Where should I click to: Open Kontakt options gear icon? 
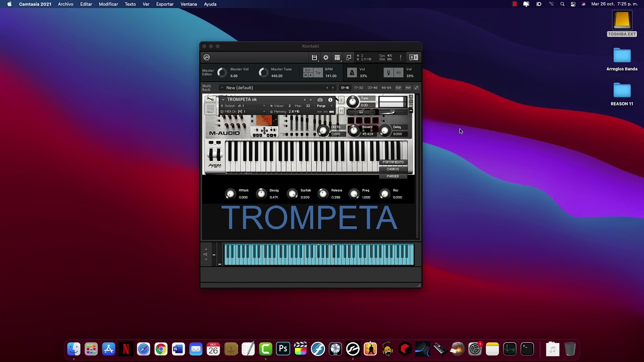click(x=326, y=57)
